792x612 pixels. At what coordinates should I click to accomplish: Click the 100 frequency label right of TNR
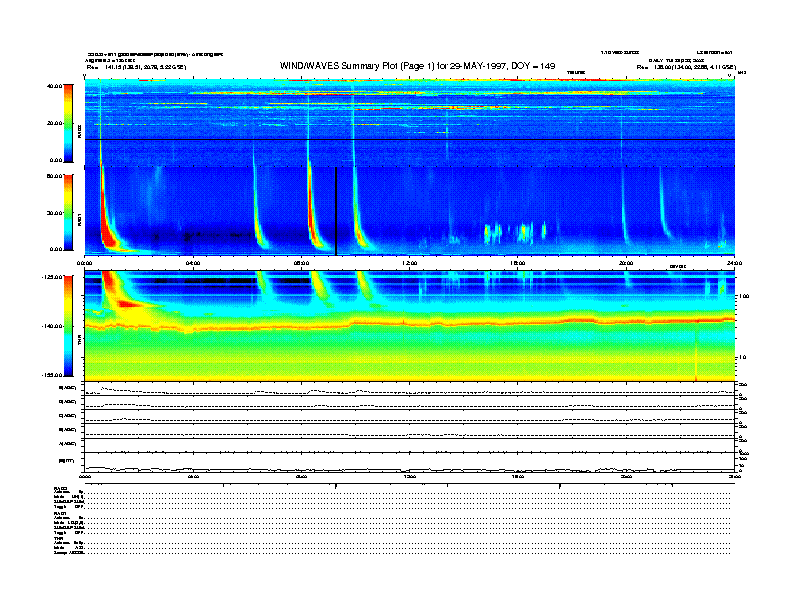(x=744, y=296)
